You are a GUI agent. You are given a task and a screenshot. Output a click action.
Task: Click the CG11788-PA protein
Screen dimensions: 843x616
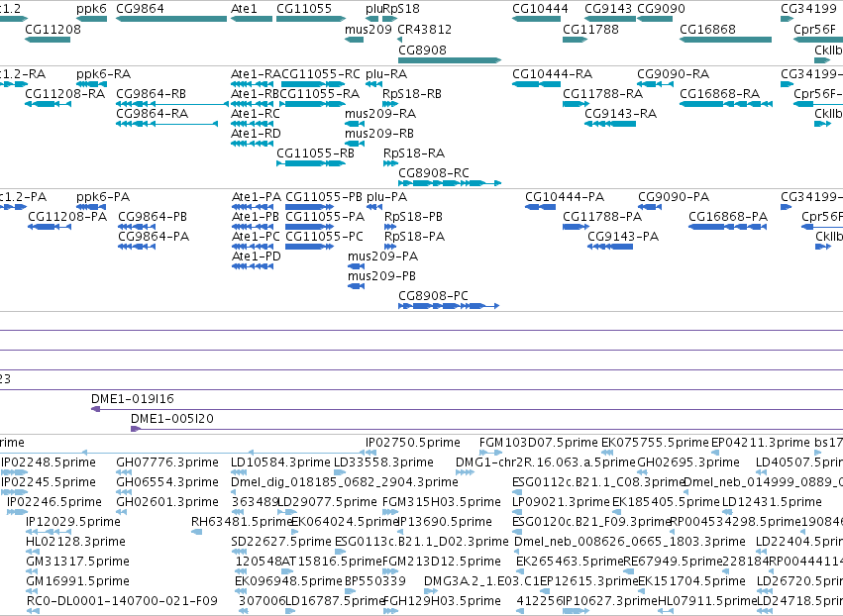click(x=576, y=227)
